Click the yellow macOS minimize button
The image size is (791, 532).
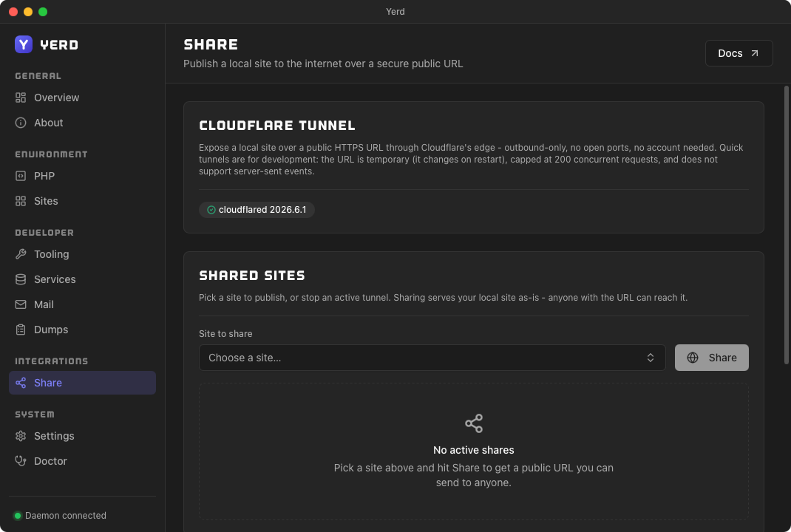pos(28,12)
